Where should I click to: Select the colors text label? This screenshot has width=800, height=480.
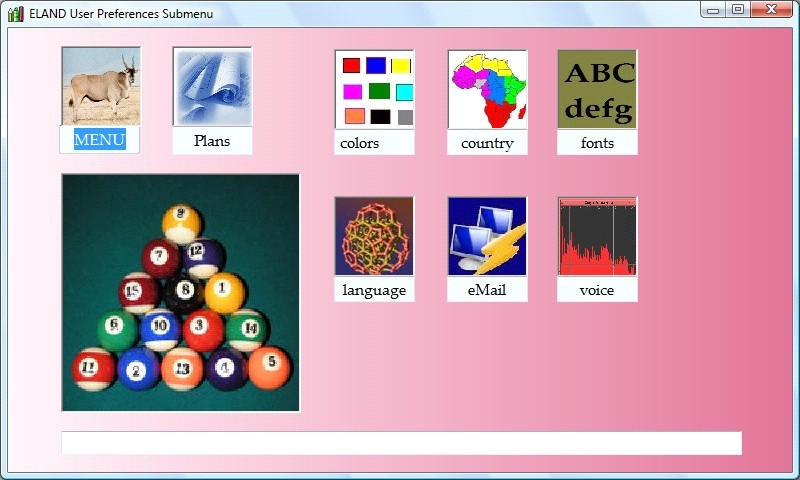(360, 143)
